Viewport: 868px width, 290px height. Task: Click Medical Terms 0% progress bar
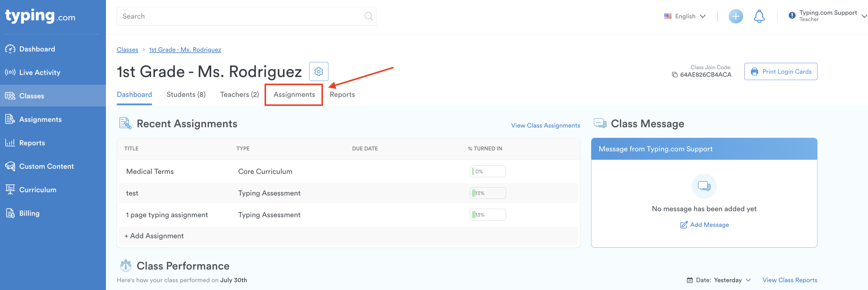[487, 171]
